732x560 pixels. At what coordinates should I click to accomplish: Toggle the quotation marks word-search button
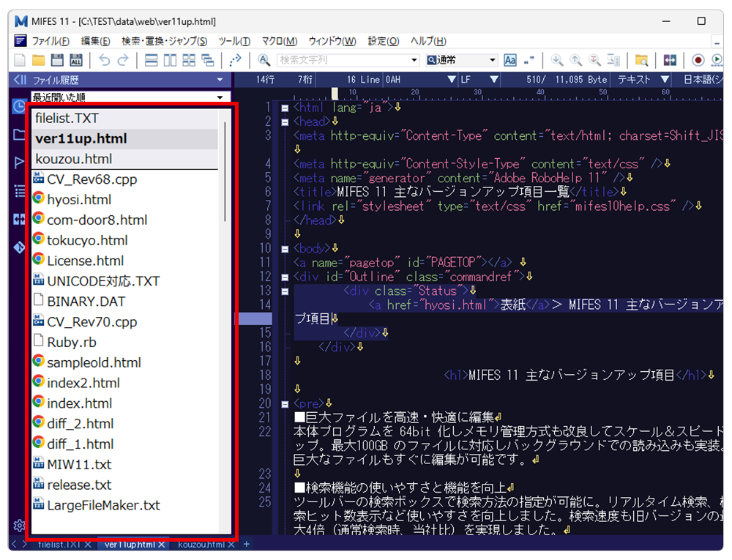(x=529, y=60)
